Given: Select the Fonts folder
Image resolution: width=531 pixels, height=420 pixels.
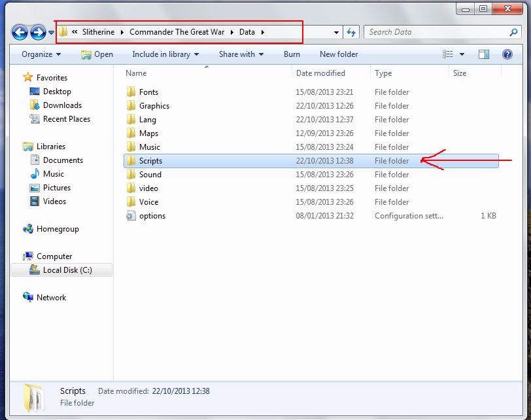Looking at the screenshot, I should [148, 92].
